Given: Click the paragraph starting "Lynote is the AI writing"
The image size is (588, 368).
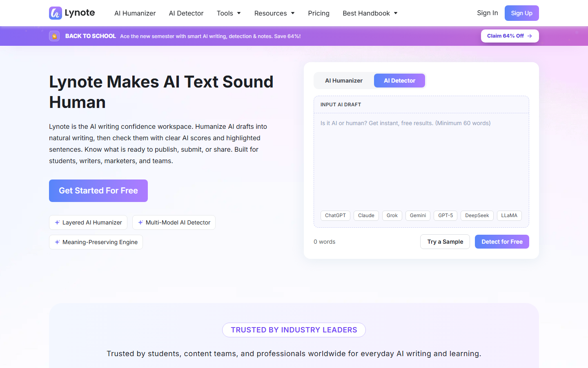Looking at the screenshot, I should pyautogui.click(x=158, y=144).
